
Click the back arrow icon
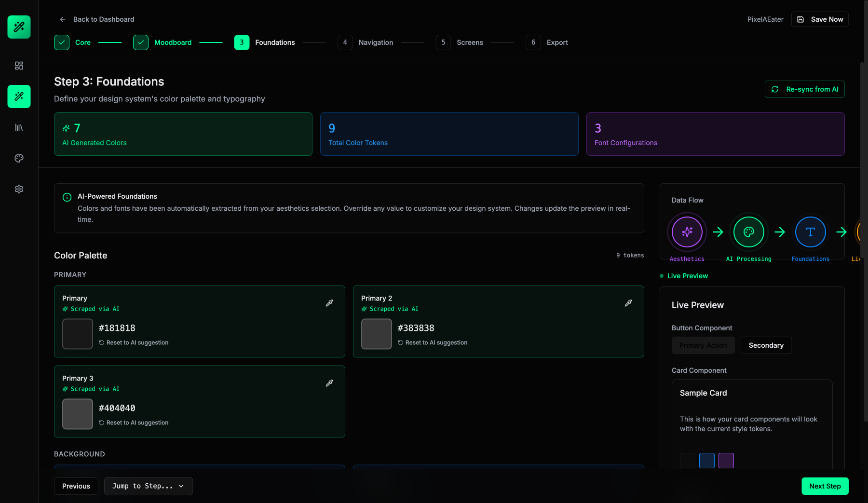pos(63,19)
